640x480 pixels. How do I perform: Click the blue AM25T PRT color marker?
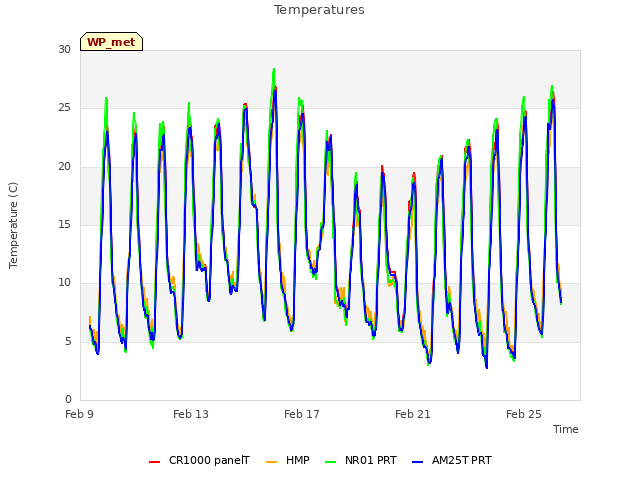418,462
